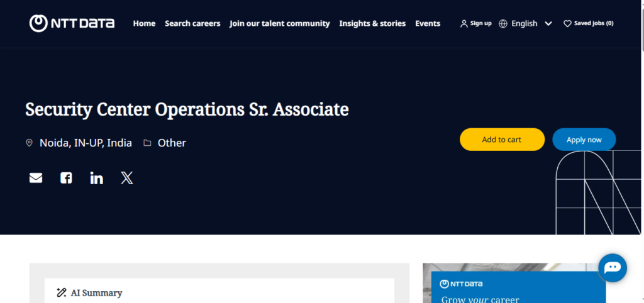Share job on X
644x303 pixels.
coord(127,178)
